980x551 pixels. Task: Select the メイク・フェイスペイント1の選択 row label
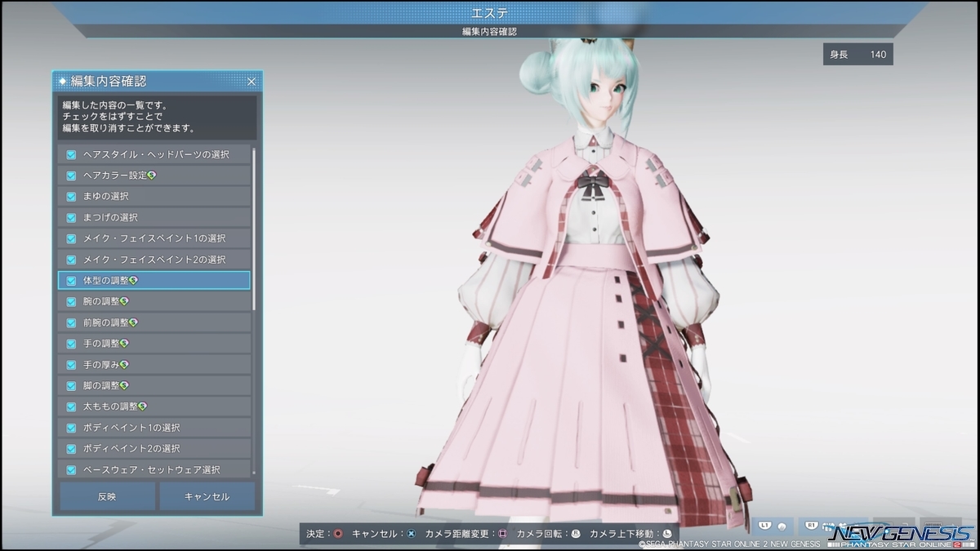coord(154,238)
